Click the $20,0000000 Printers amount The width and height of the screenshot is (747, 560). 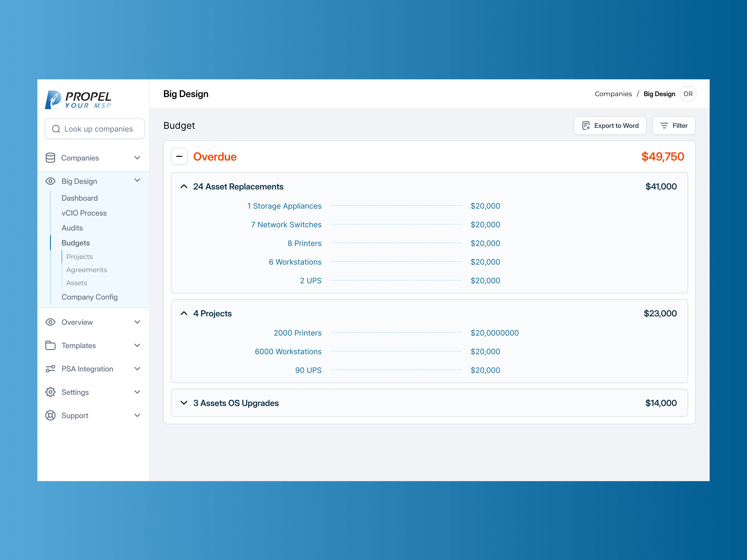click(x=495, y=333)
